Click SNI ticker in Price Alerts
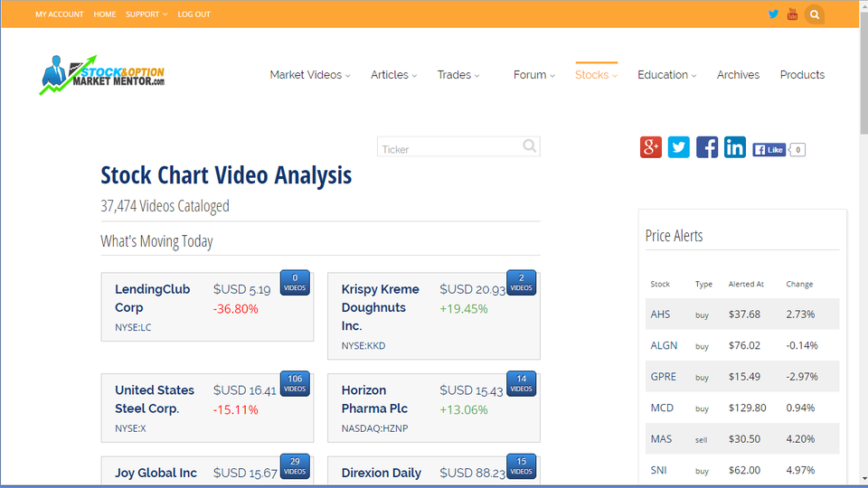 coord(658,470)
